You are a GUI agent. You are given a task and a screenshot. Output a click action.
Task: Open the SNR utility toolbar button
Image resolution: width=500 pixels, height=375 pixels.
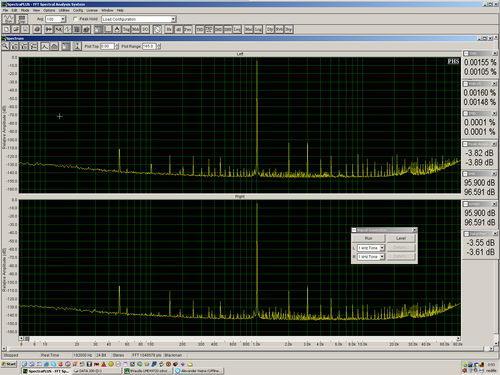click(x=228, y=29)
